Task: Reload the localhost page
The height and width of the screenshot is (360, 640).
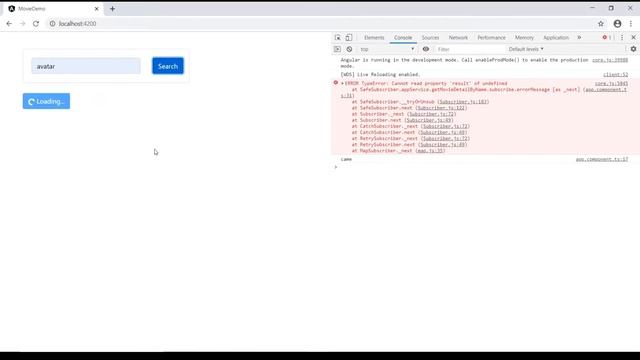Action: click(x=36, y=24)
